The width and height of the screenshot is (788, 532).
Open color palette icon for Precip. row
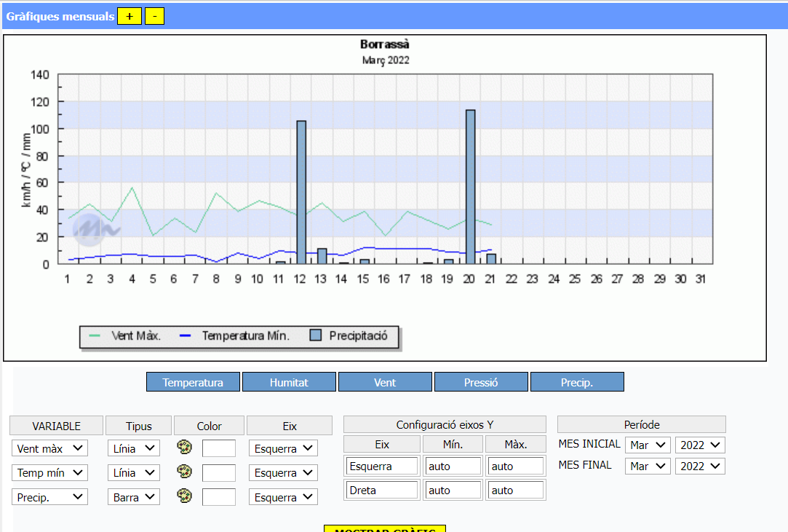click(184, 496)
